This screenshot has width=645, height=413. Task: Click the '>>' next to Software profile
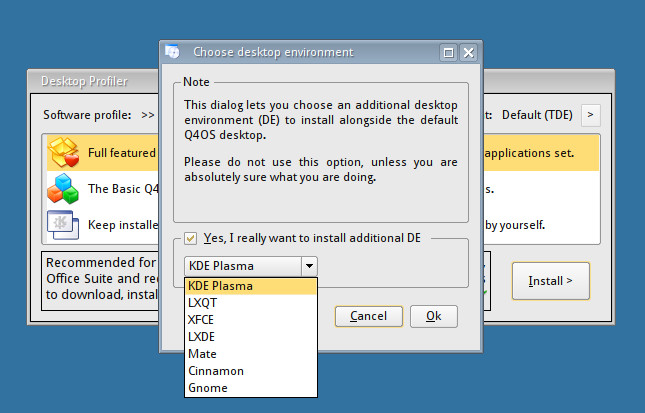coord(148,115)
